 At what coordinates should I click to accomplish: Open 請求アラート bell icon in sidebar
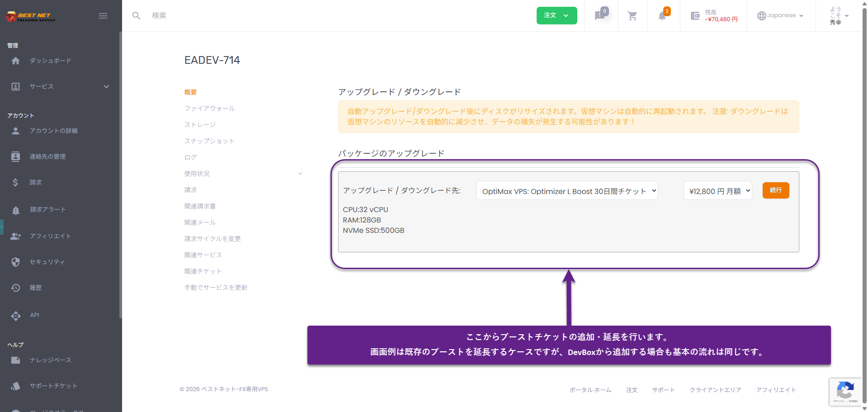16,210
